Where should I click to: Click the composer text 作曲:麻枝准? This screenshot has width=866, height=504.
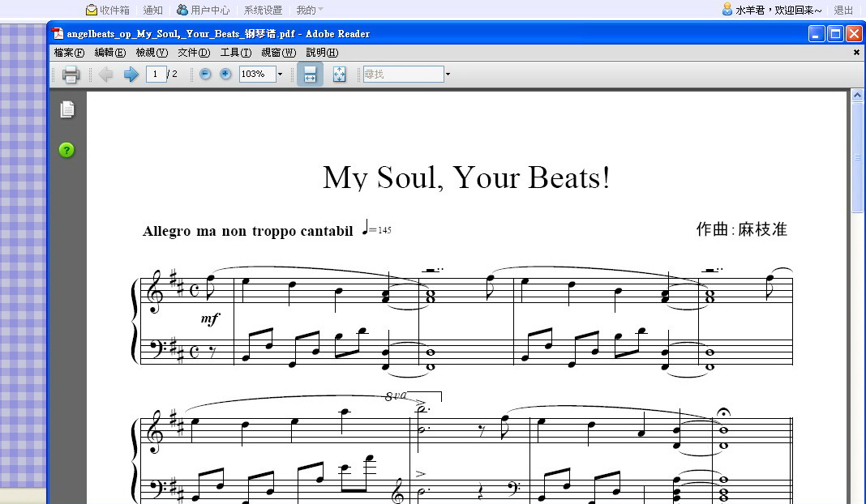click(742, 229)
